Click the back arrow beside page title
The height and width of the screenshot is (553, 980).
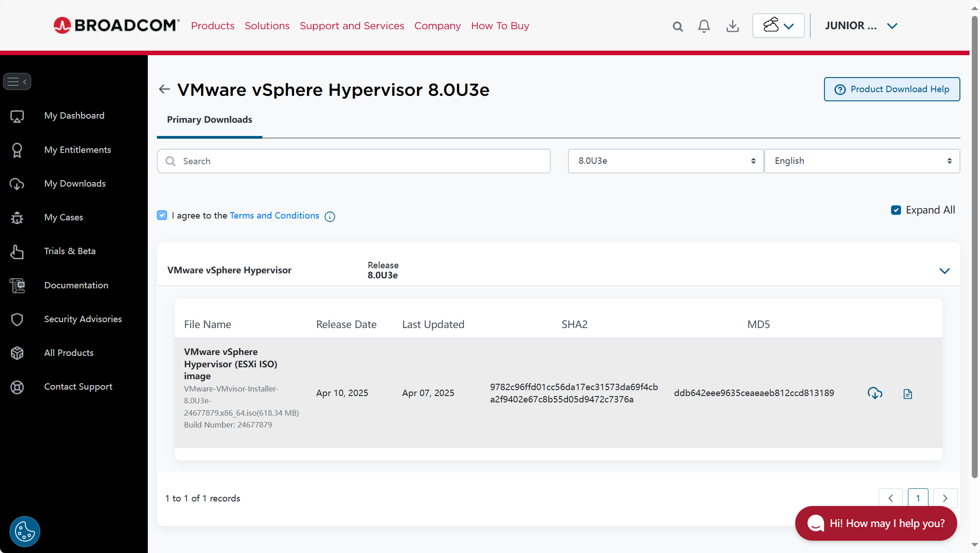click(x=164, y=89)
